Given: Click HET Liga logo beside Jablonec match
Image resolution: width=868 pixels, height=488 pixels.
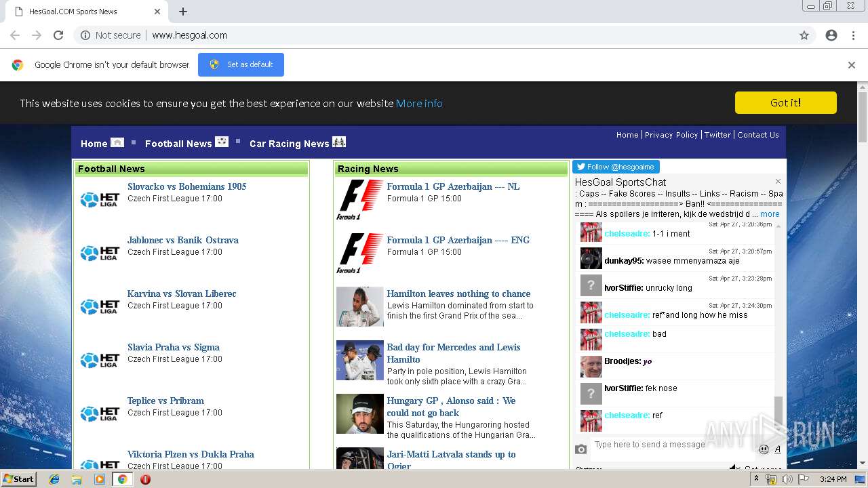Looking at the screenshot, I should point(100,253).
